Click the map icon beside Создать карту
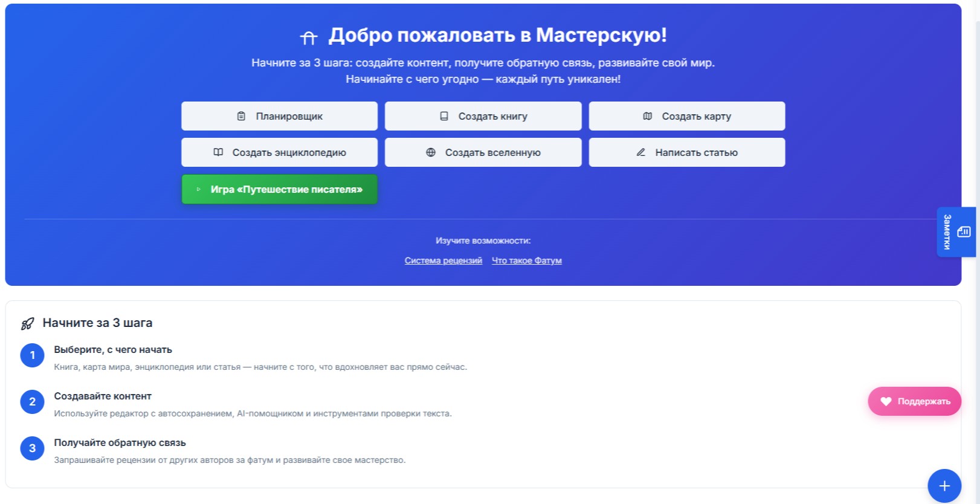The height and width of the screenshot is (504, 980). [x=648, y=116]
